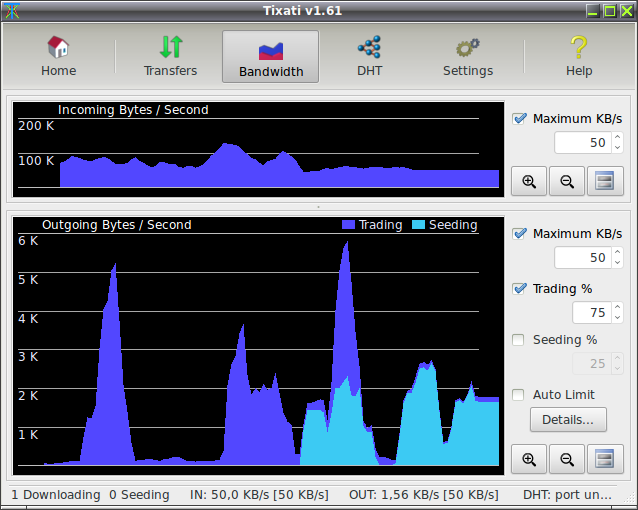
Task: Maximize the Tixati window
Action: pos(610,11)
